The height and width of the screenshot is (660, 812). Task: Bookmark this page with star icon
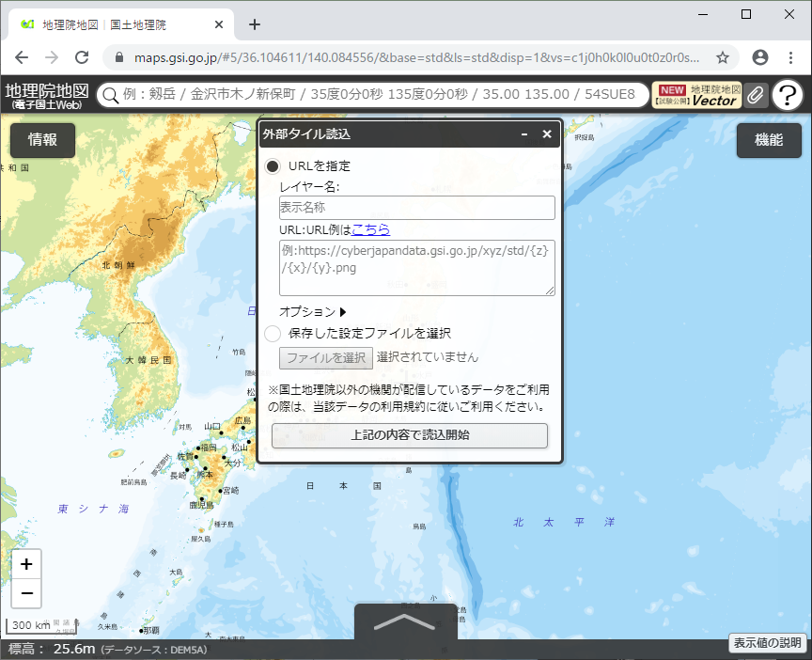(723, 57)
